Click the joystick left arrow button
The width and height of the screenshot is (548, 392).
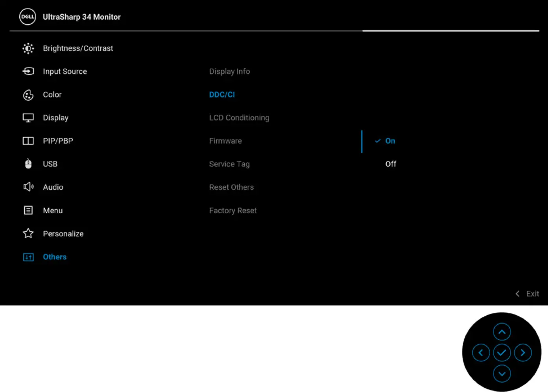click(x=481, y=353)
